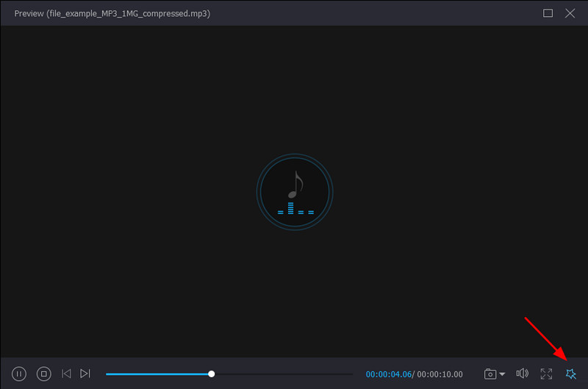Maximize the Preview window
Screen dimensions: 588x389
pyautogui.click(x=548, y=13)
